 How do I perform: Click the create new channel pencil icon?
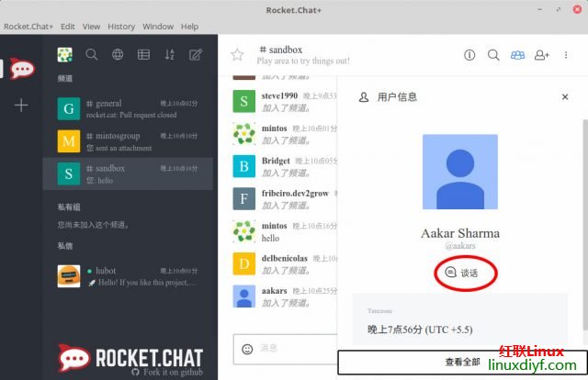[195, 55]
